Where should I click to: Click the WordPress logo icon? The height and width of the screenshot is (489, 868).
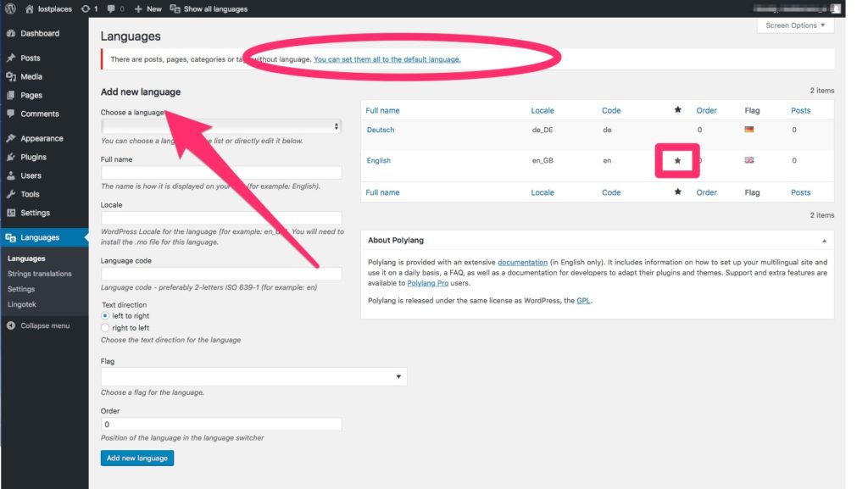[10, 8]
